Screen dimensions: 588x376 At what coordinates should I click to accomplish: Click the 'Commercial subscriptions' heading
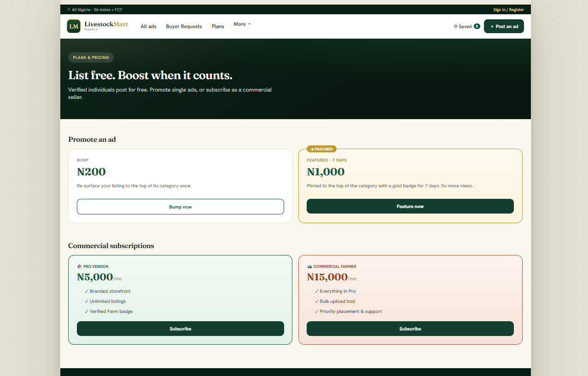tap(111, 246)
